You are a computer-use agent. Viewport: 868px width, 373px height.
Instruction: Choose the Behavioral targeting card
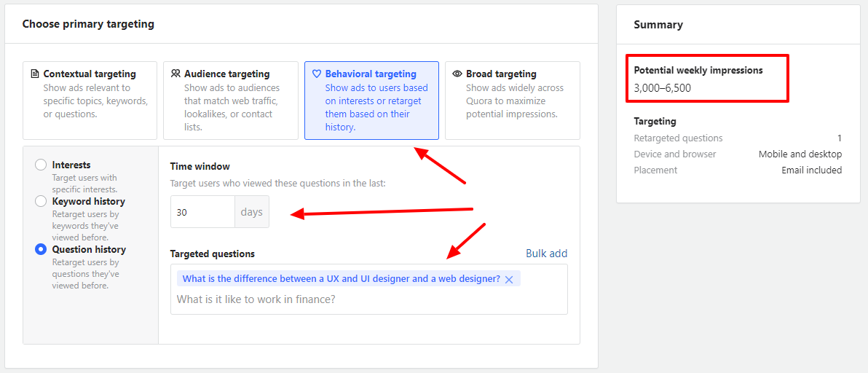coord(371,101)
